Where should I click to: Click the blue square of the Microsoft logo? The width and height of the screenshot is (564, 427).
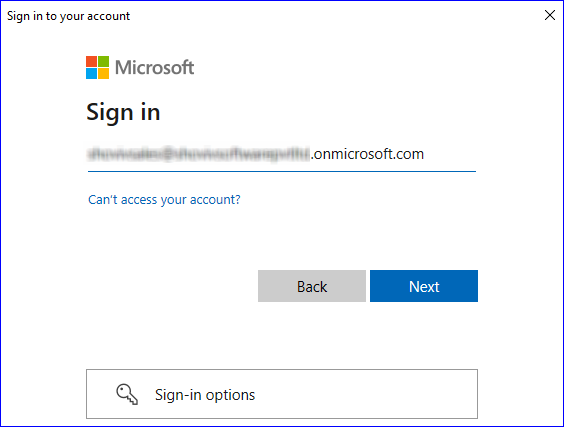91,73
